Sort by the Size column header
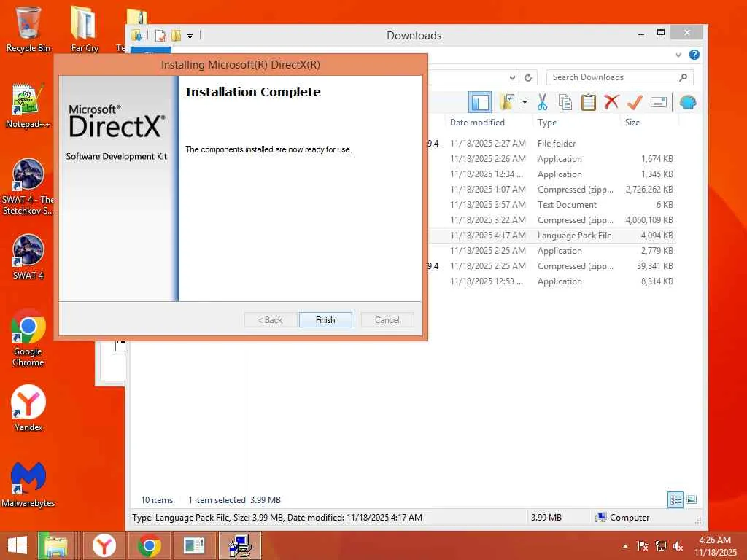This screenshot has height=560, width=747. (x=632, y=122)
